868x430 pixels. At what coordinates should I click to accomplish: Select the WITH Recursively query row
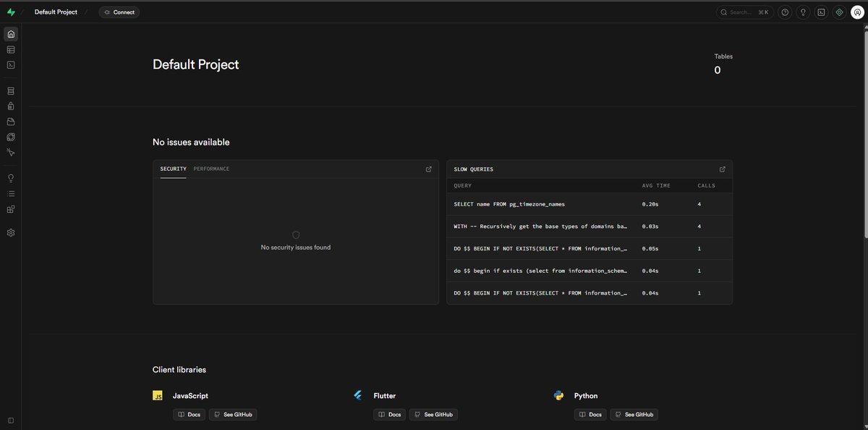click(590, 227)
